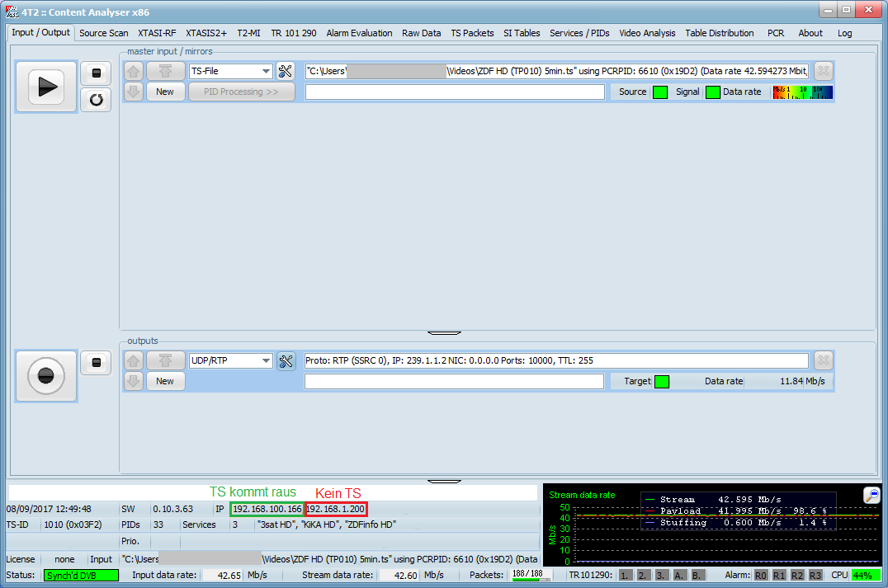Screen dimensions: 888x588
Task: Click the small stop button in outputs section
Action: pos(96,362)
